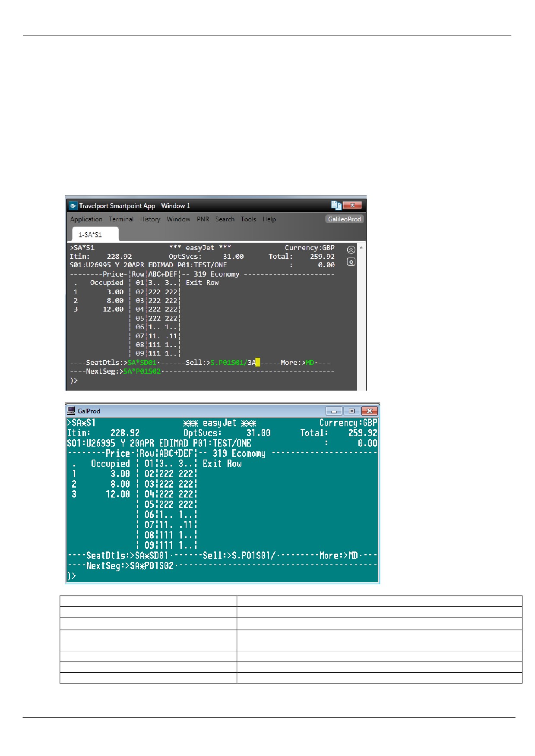Image resolution: width=535 pixels, height=756 pixels.
Task: Open the Window menu
Action: pyautogui.click(x=178, y=219)
